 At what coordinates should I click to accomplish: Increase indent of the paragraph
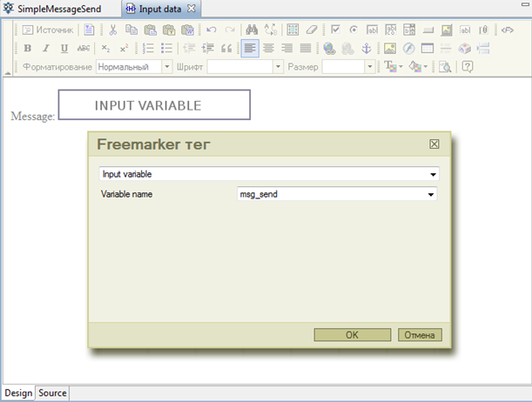point(207,49)
